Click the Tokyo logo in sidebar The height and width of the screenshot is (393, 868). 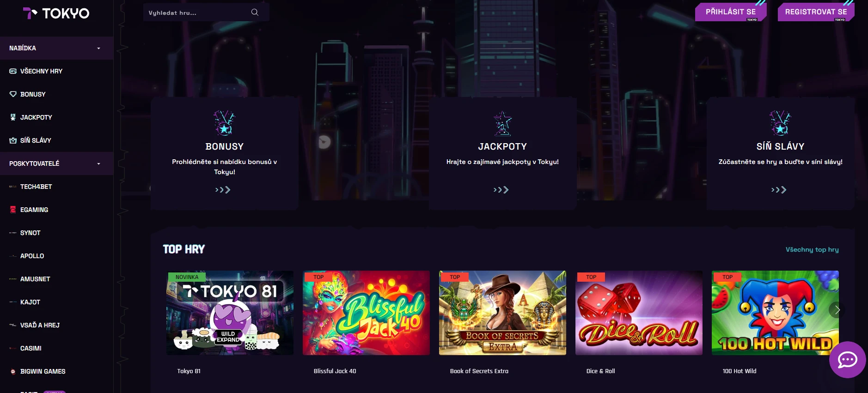56,13
